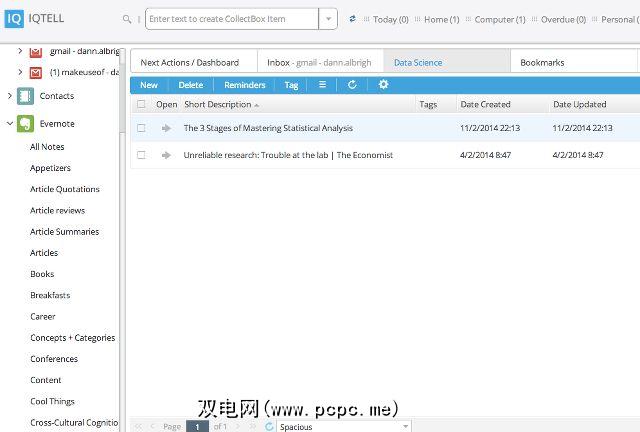Open the Content notebook
The image size is (640, 432).
tap(46, 380)
